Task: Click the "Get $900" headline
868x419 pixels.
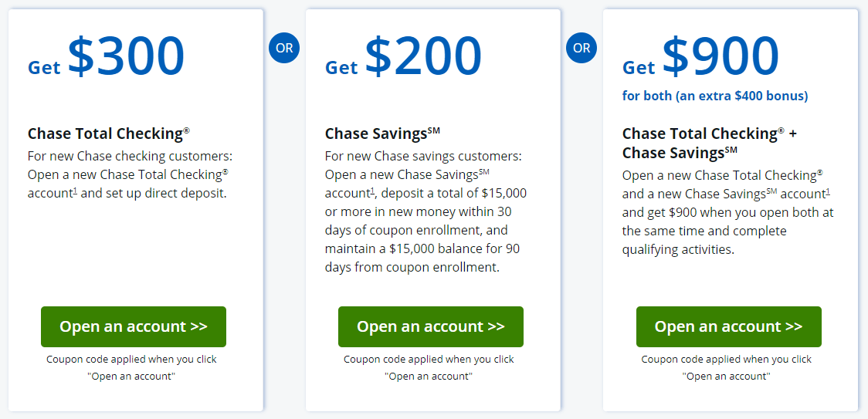Action: point(701,57)
